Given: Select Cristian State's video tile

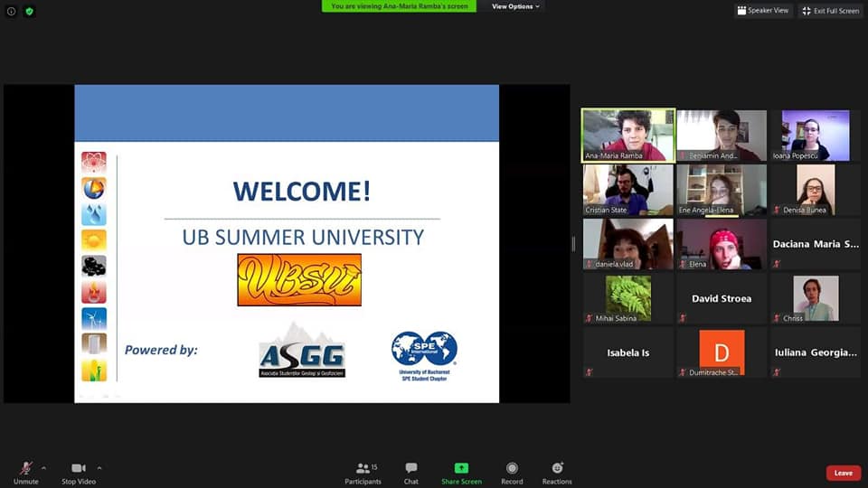Looking at the screenshot, I should coord(628,190).
